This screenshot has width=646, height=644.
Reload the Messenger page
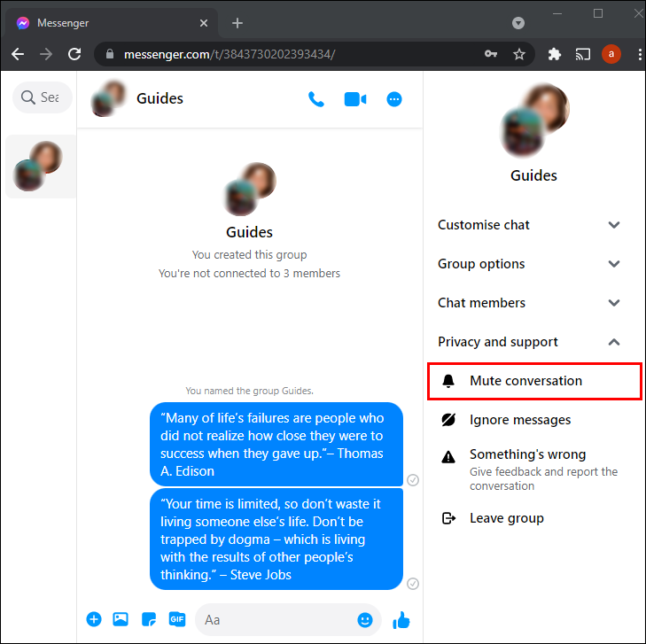click(x=74, y=54)
